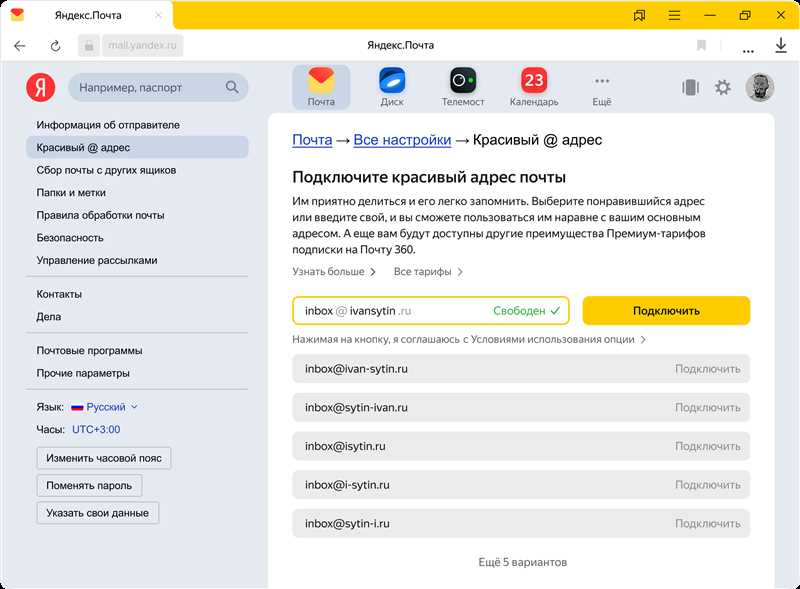Reload the page with refresh icon
Viewport: 800px width, 589px height.
[55, 46]
